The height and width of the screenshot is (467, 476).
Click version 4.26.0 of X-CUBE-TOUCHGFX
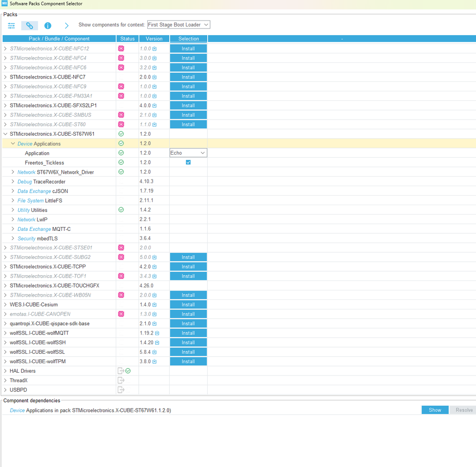pyautogui.click(x=146, y=286)
